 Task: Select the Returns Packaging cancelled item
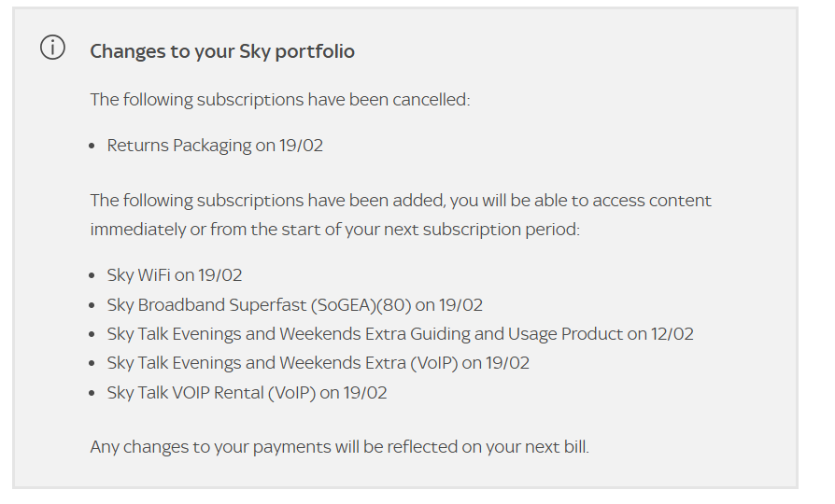(215, 146)
